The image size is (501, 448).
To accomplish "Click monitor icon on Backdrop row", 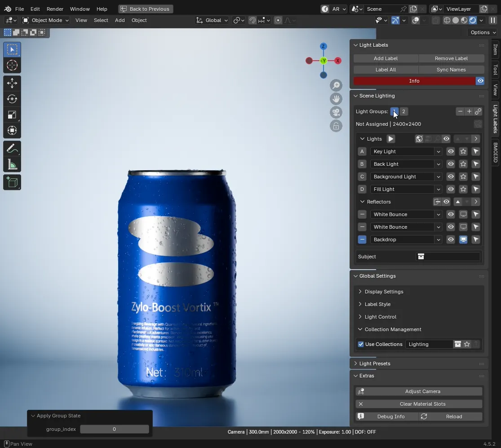I will pyautogui.click(x=463, y=240).
